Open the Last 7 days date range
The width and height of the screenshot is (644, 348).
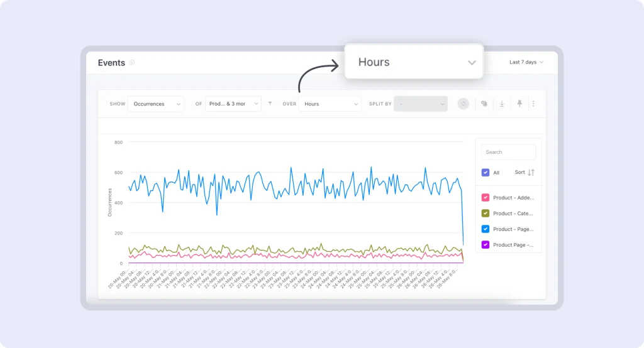point(526,62)
